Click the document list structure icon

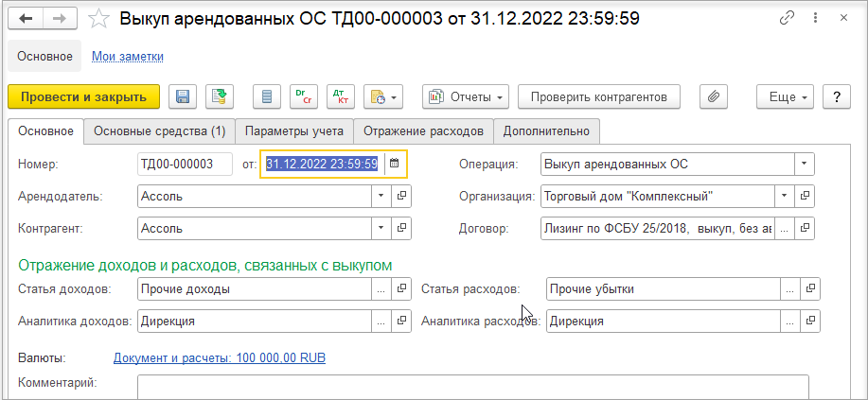tap(267, 96)
